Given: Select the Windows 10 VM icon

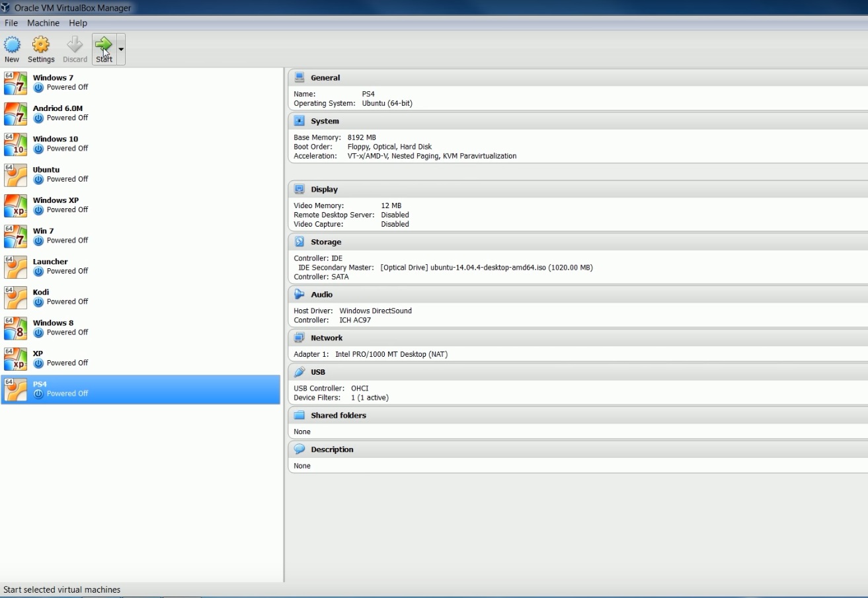Looking at the screenshot, I should coord(15,144).
